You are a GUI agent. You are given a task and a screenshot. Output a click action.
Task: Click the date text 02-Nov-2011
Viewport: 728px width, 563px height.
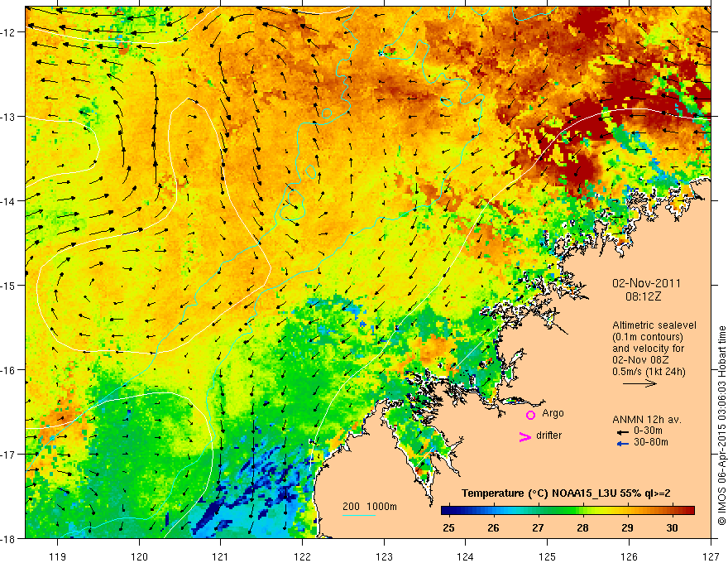pyautogui.click(x=646, y=283)
